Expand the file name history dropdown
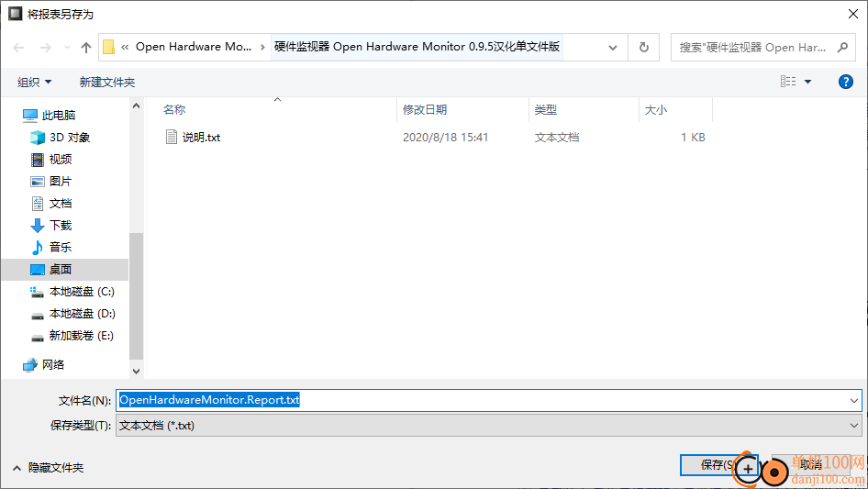 tap(853, 400)
